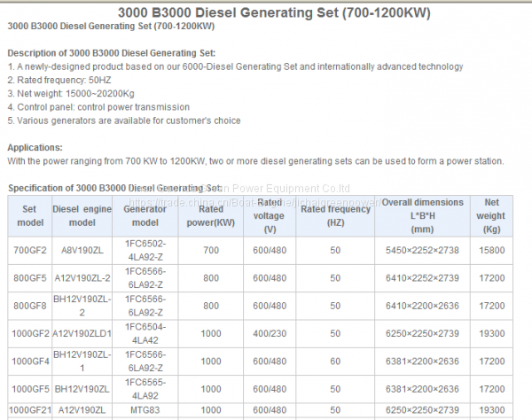This screenshot has height=420, width=532.
Task: Click the 5450×2252×2738 dimensions cell
Action: pos(422,252)
